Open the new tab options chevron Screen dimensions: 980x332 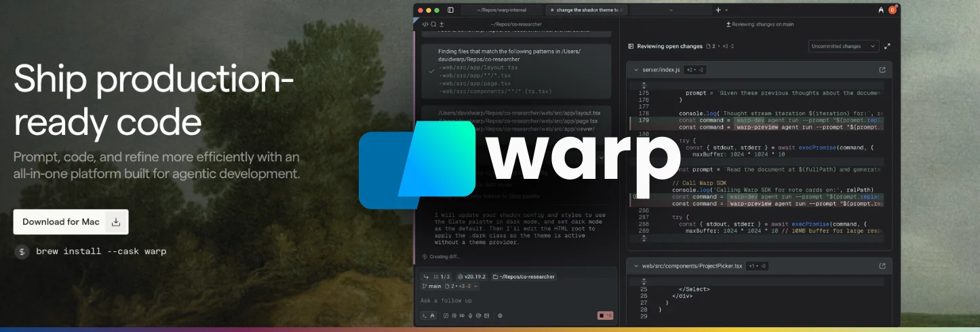pyautogui.click(x=726, y=10)
